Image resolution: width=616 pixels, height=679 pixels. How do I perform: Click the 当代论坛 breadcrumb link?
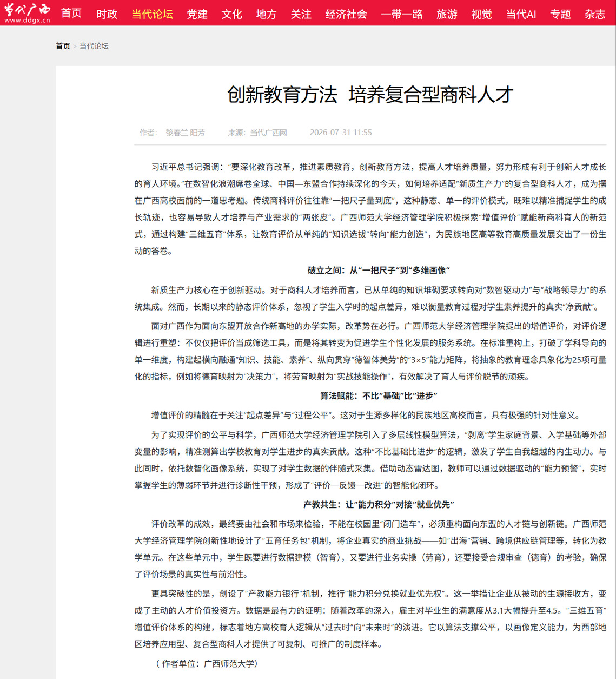94,46
